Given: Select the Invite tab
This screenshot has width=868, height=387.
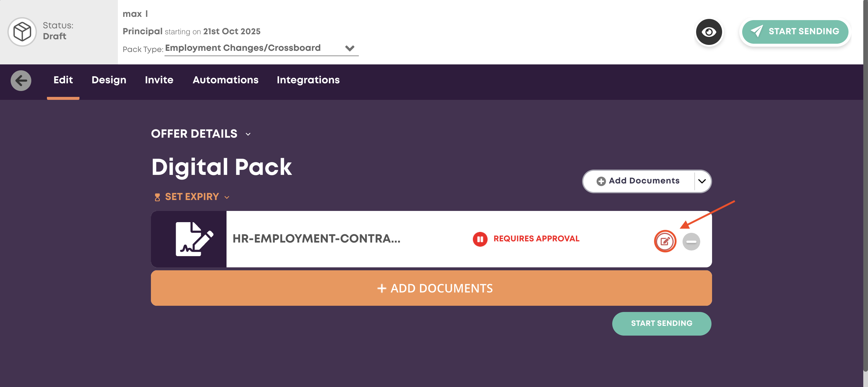Looking at the screenshot, I should click(159, 80).
